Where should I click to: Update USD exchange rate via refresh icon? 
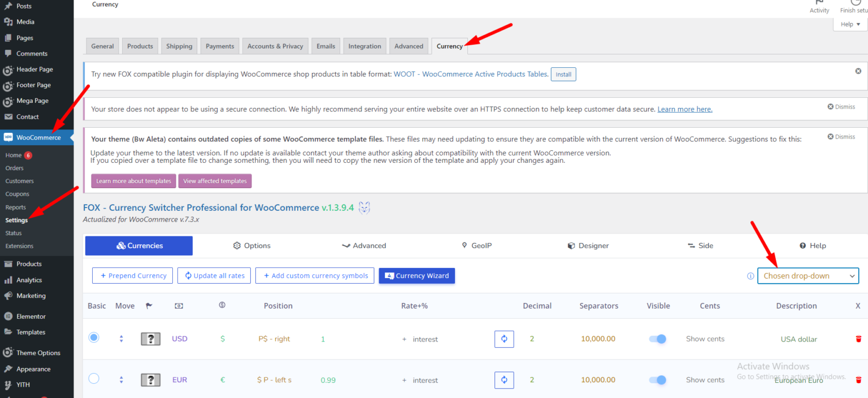click(504, 339)
